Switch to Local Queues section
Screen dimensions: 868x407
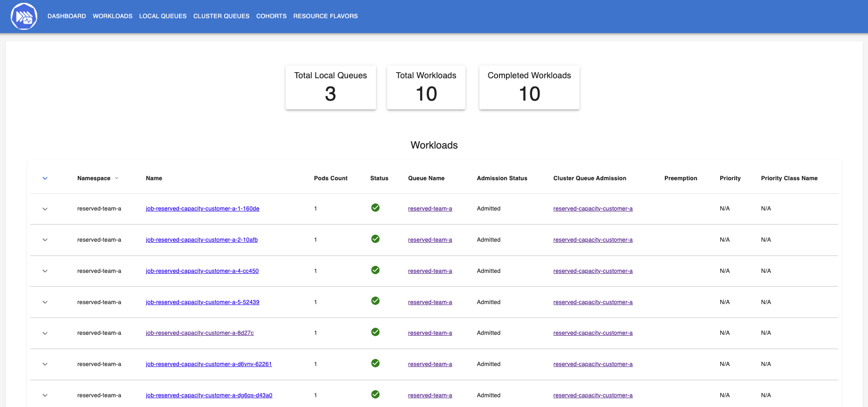(x=163, y=16)
